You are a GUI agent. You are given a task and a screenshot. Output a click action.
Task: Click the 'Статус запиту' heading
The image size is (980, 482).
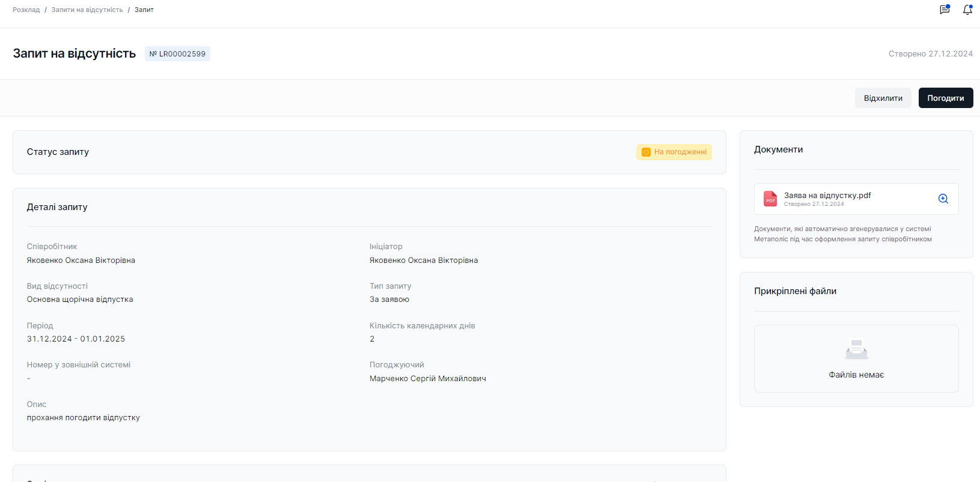pyautogui.click(x=58, y=152)
